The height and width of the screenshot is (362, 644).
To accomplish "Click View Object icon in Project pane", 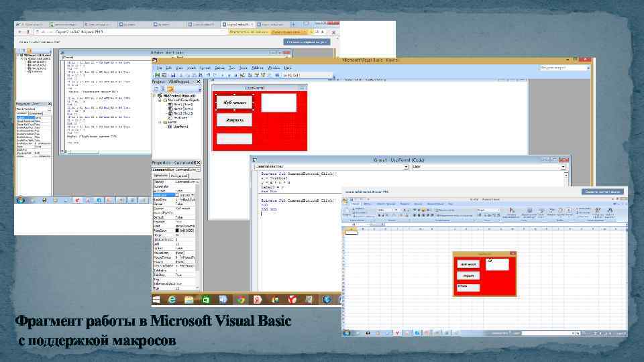I will tap(162, 88).
